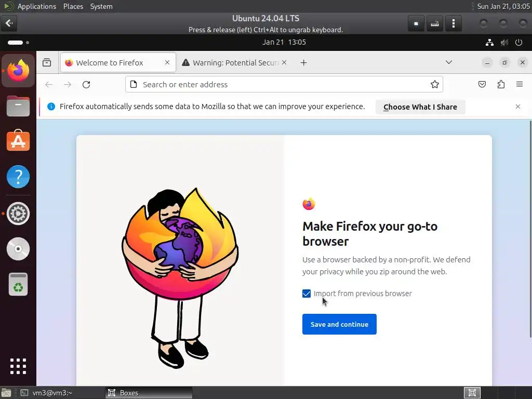532x399 pixels.
Task: Click the Activities pill indicator
Action: tap(18, 43)
